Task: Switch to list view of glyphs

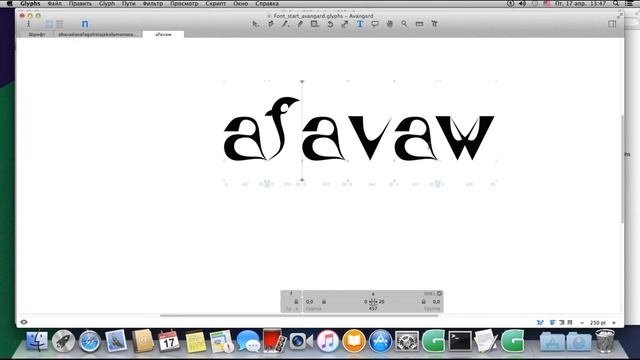Action: pos(60,24)
